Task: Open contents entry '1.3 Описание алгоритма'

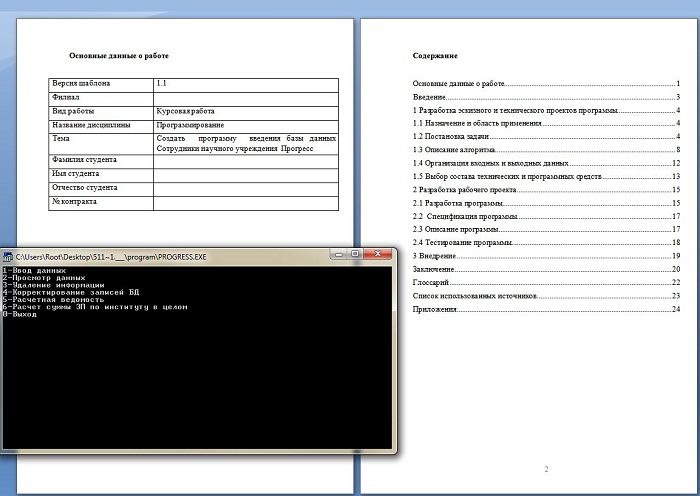Action: [x=546, y=150]
